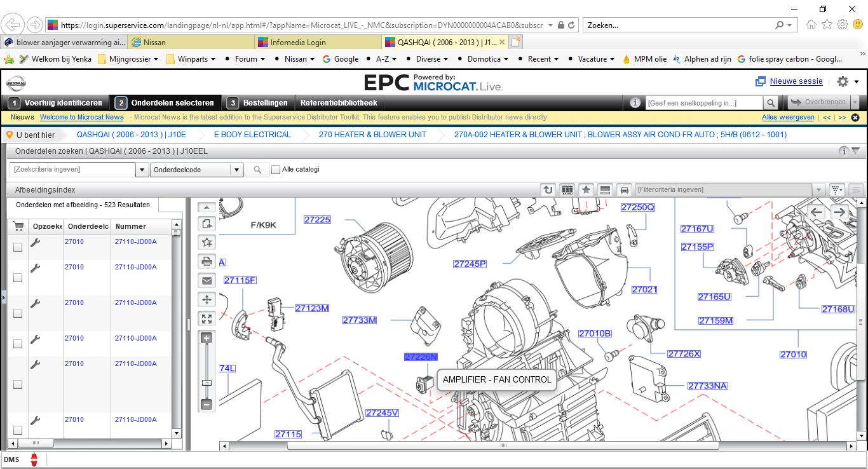This screenshot has height=469, width=868.
Task: Click the browser back arrow button
Action: (13, 25)
